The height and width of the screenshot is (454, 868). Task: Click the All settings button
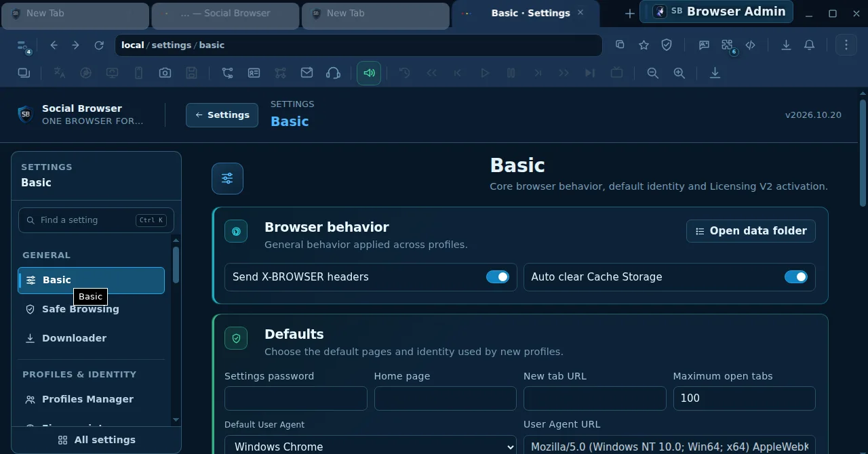click(96, 440)
